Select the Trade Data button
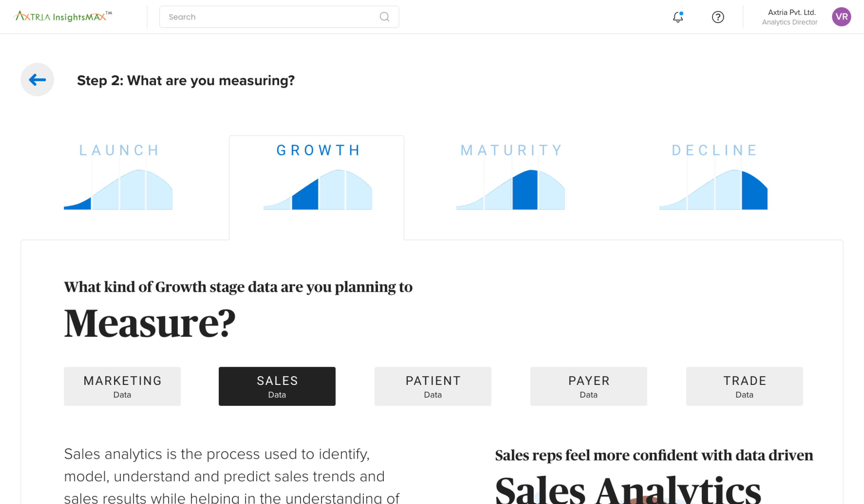This screenshot has width=864, height=504. [744, 386]
